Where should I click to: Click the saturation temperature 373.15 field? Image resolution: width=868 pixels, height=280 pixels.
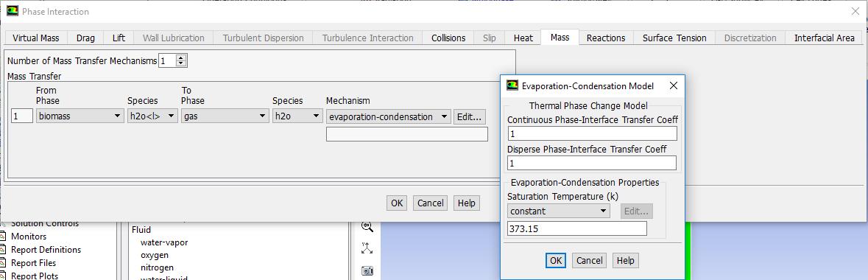point(576,228)
